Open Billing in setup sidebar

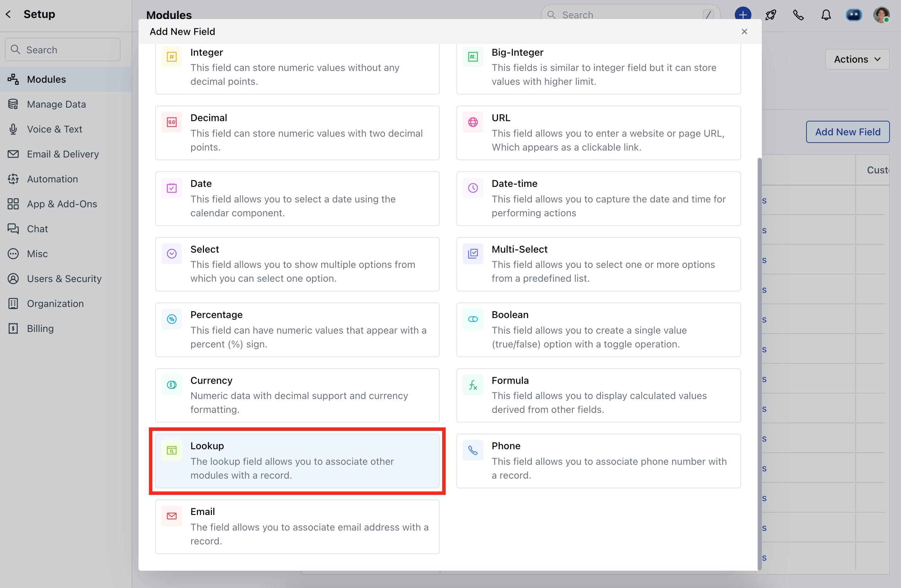click(x=40, y=328)
